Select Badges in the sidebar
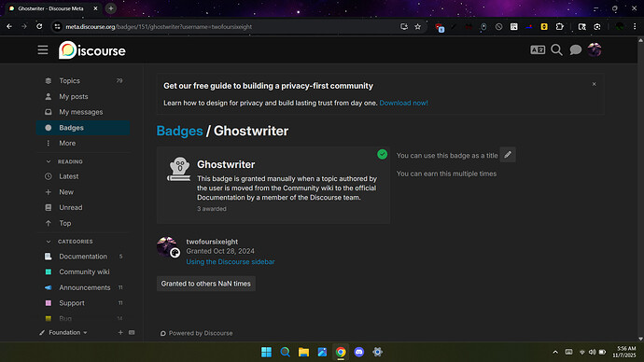The width and height of the screenshot is (644, 362). [83, 128]
